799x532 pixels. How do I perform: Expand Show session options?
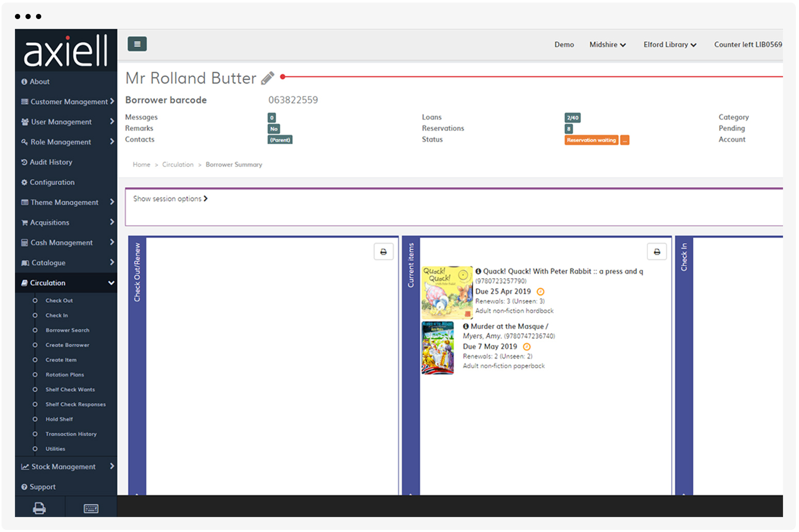coord(170,199)
